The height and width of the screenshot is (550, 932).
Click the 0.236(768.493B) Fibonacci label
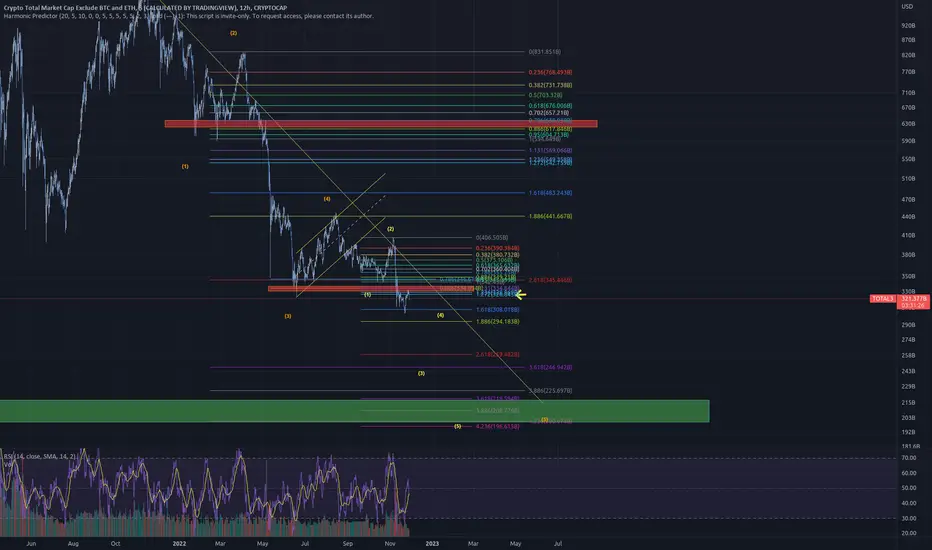550,73
